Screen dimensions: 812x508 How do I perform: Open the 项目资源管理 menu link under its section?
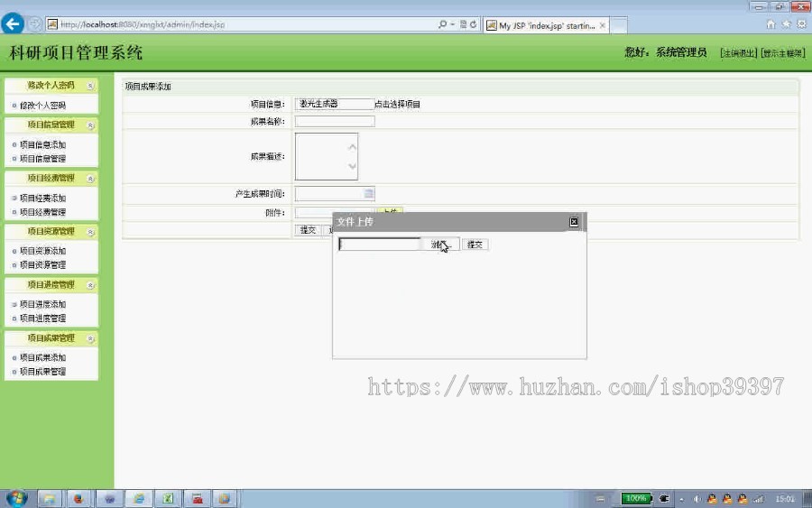tap(42, 264)
